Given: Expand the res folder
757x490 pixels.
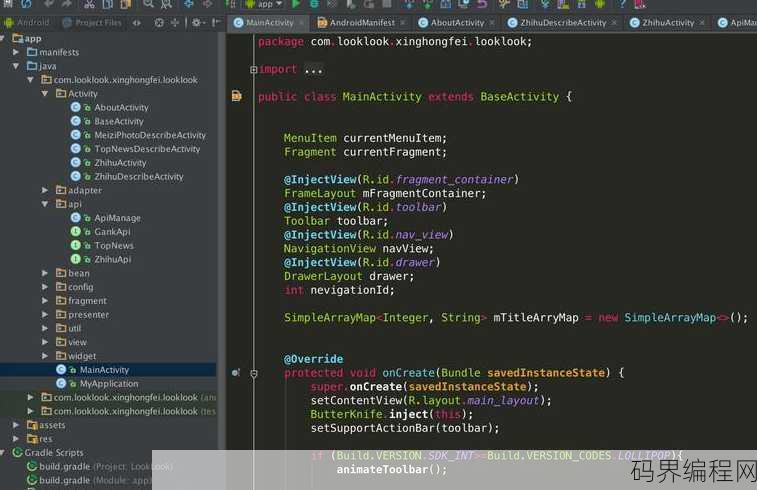Looking at the screenshot, I should coord(16,439).
